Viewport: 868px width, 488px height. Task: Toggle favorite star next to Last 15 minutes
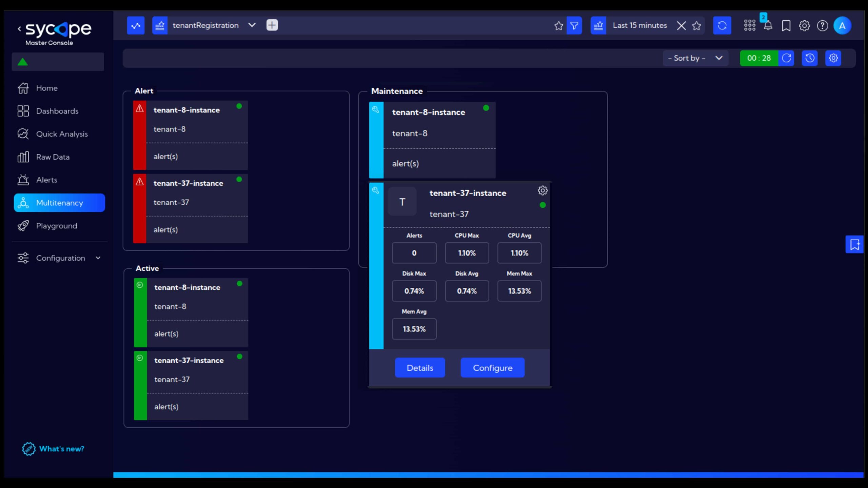tap(696, 26)
